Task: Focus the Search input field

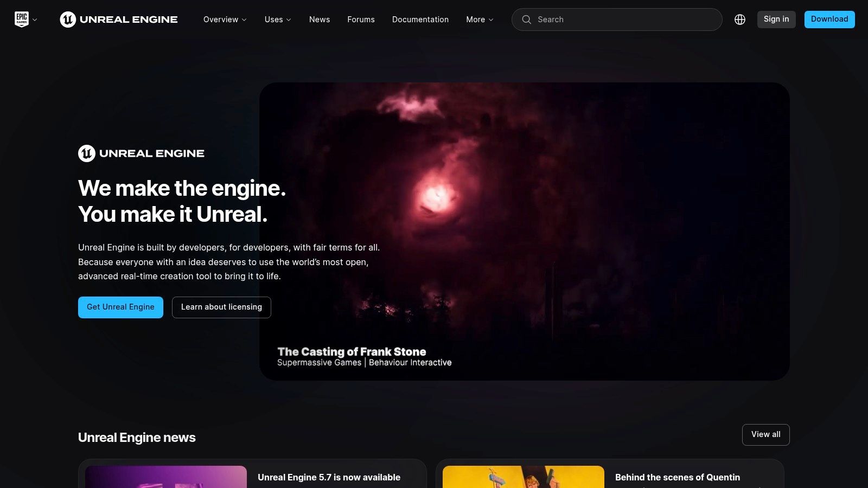Action: click(624, 20)
